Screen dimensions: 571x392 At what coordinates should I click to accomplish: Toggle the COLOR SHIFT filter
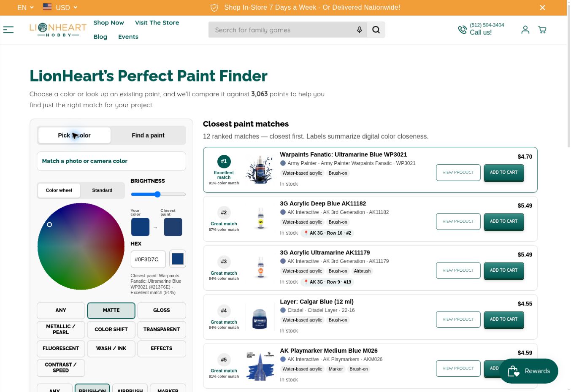[x=111, y=330]
